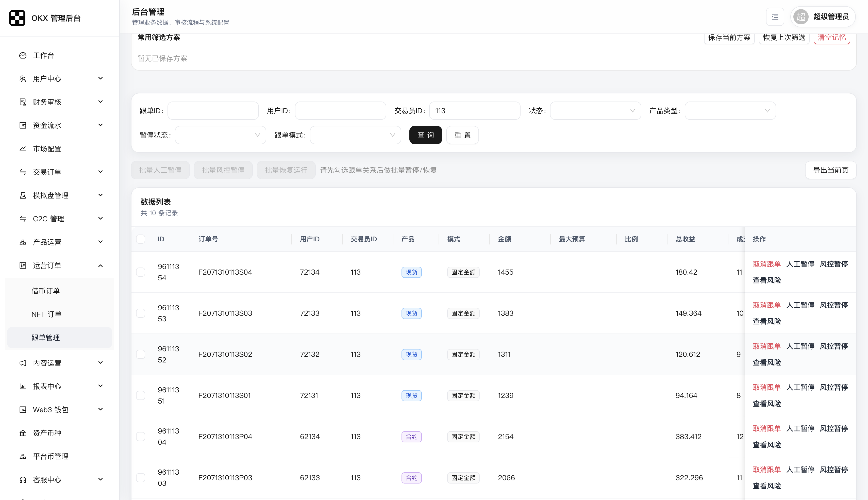Click the 资产币种 bank icon
Image resolution: width=868 pixels, height=500 pixels.
coord(23,433)
